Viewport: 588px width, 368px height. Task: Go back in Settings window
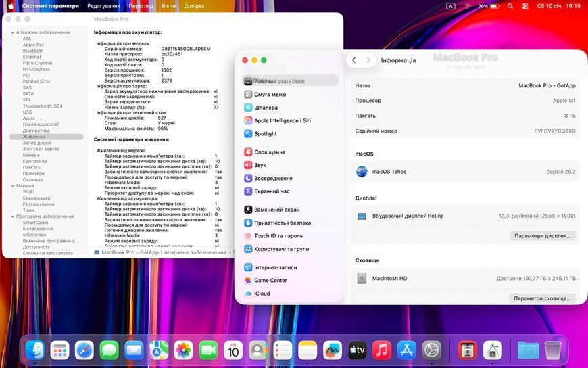[353, 60]
